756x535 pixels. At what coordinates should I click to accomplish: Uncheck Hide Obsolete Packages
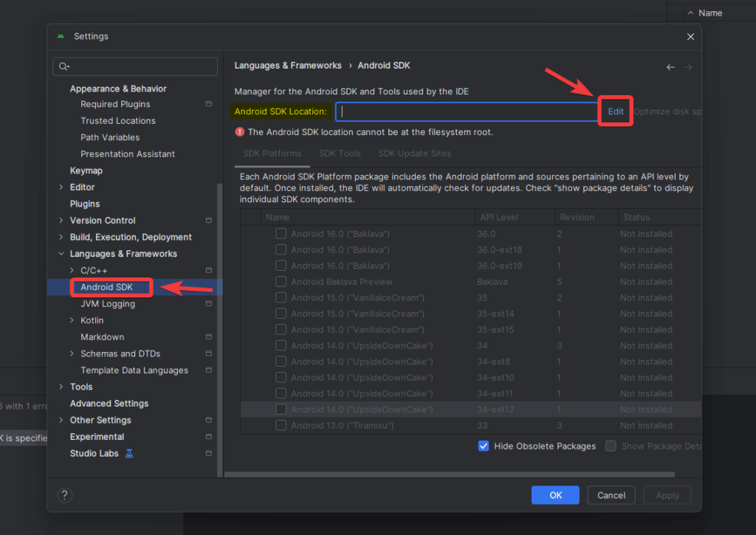pos(484,446)
